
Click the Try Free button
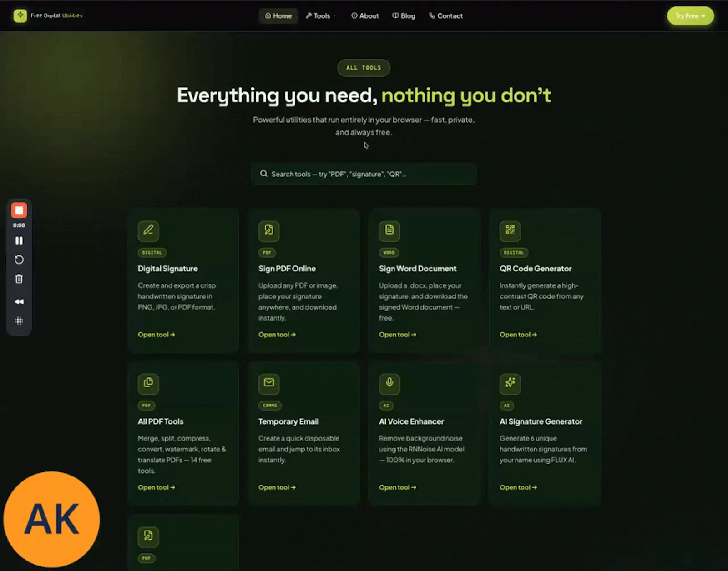pyautogui.click(x=690, y=16)
